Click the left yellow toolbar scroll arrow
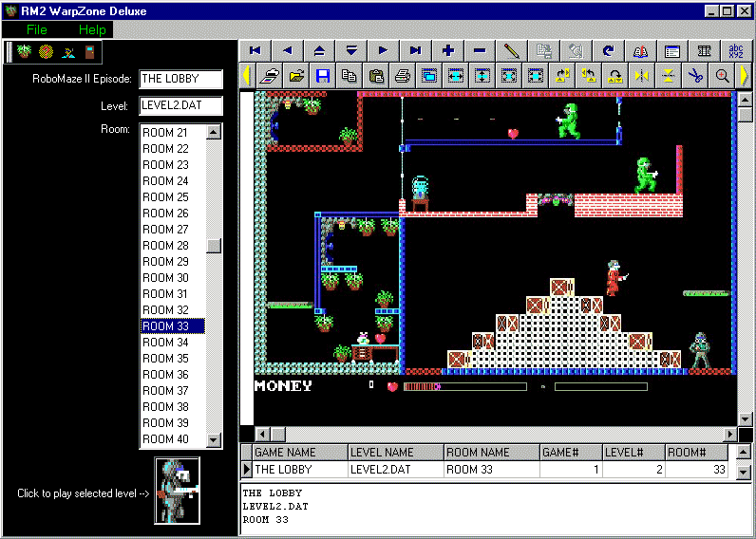Image resolution: width=756 pixels, height=539 pixels. 247,76
